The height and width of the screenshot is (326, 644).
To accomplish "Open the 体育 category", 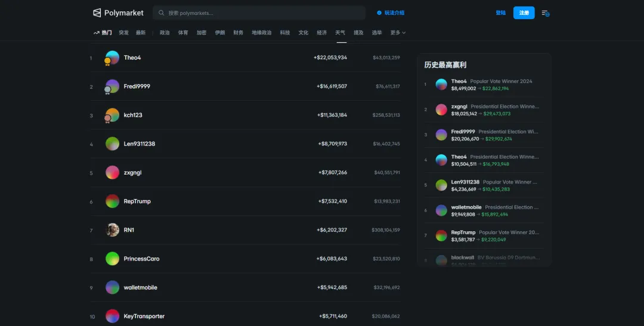I will tap(183, 32).
